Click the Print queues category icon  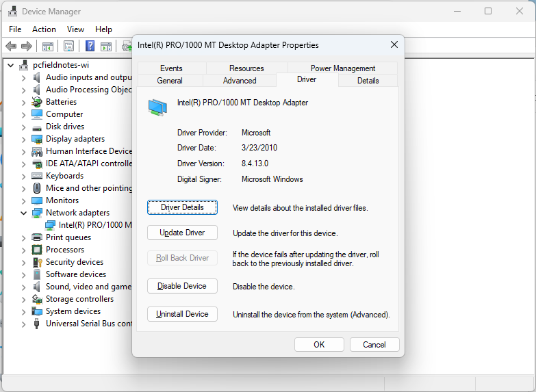(36, 237)
